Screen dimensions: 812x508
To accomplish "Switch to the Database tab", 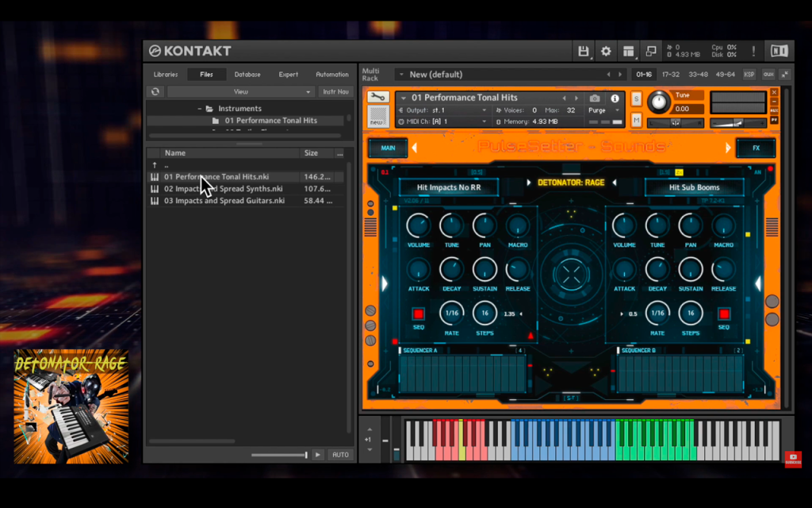I will tap(247, 75).
